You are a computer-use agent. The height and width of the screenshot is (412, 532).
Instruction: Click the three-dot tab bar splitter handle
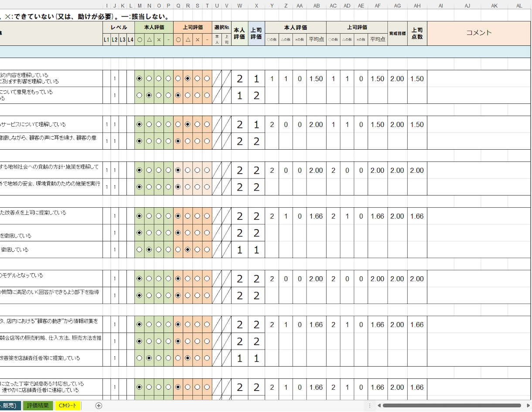click(370, 405)
